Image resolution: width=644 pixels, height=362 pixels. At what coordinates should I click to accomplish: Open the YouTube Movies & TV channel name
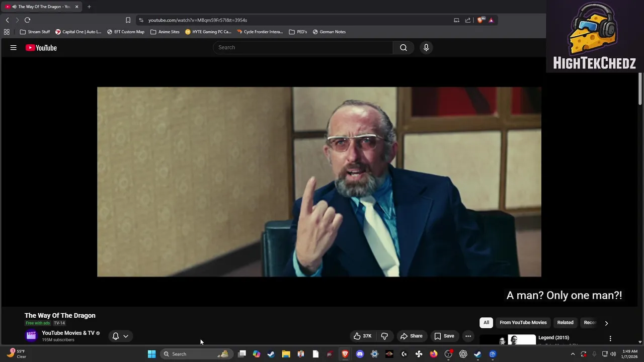tap(68, 333)
